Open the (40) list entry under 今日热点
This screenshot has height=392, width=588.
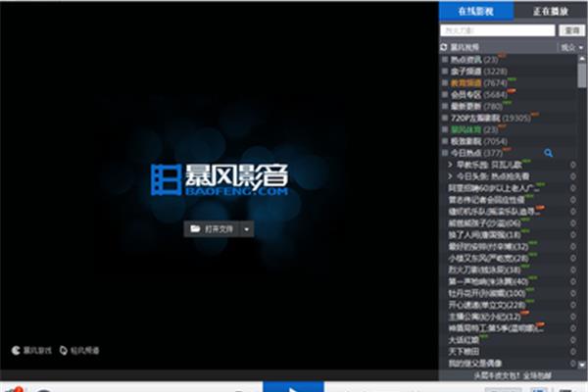click(x=488, y=281)
